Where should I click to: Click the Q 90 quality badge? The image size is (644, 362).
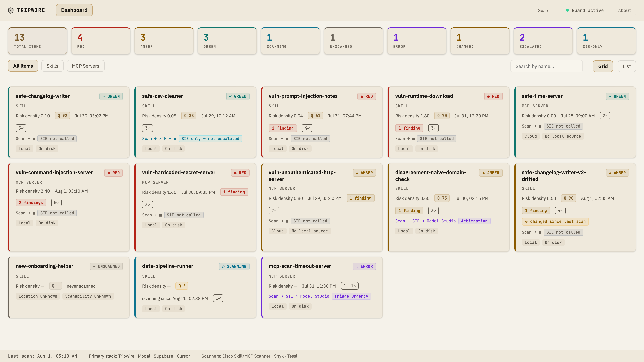(569, 198)
